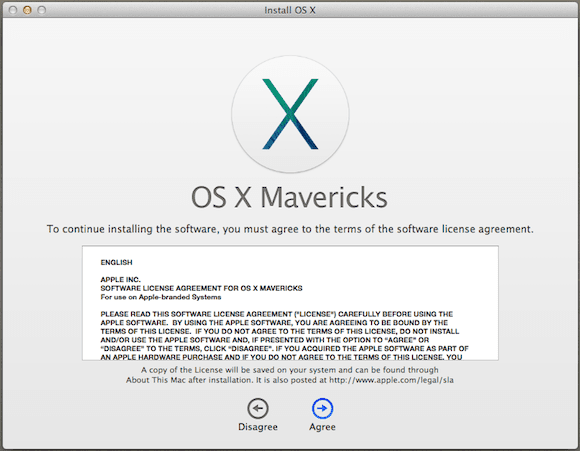
Task: Click the OS X Mavericks heading
Action: tap(289, 197)
